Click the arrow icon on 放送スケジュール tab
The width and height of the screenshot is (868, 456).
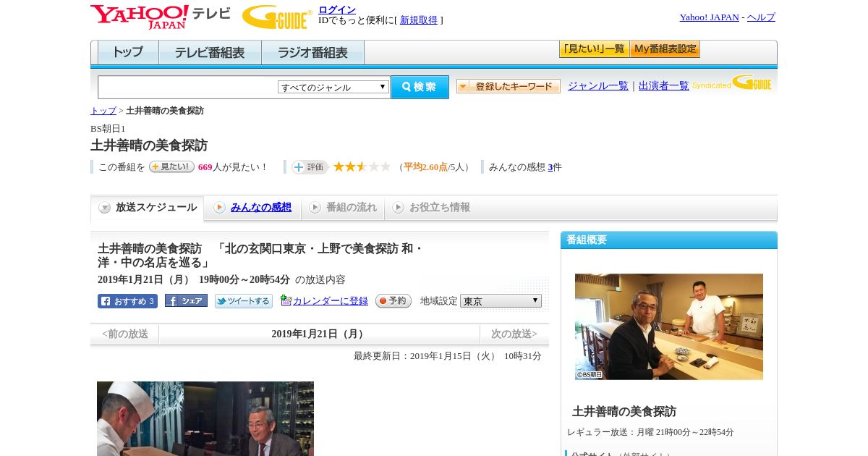click(105, 208)
